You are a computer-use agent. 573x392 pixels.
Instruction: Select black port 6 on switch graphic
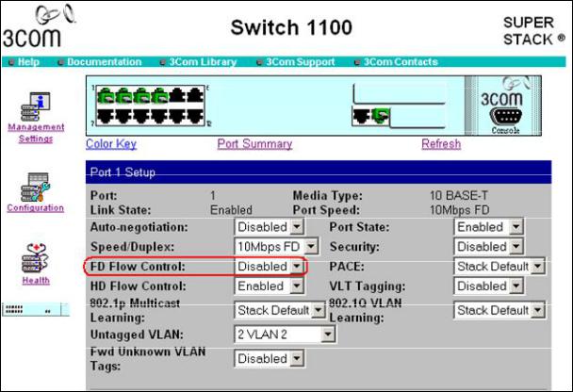[x=195, y=95]
